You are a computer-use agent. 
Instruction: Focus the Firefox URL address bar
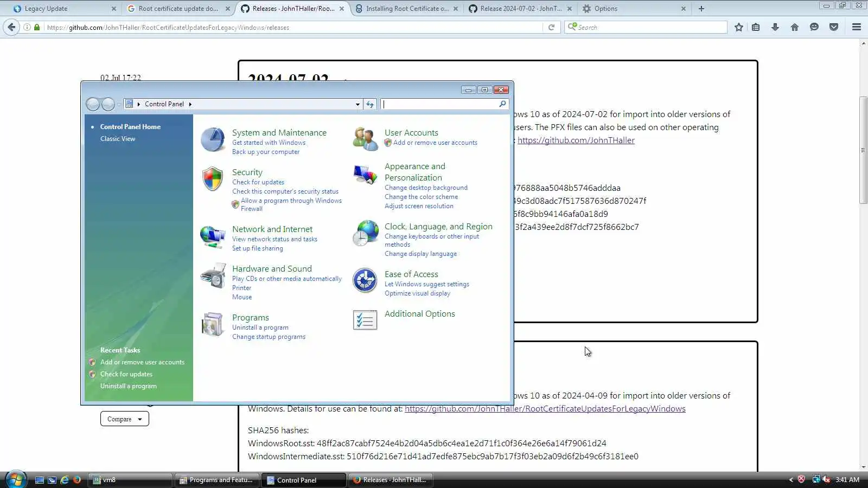293,27
